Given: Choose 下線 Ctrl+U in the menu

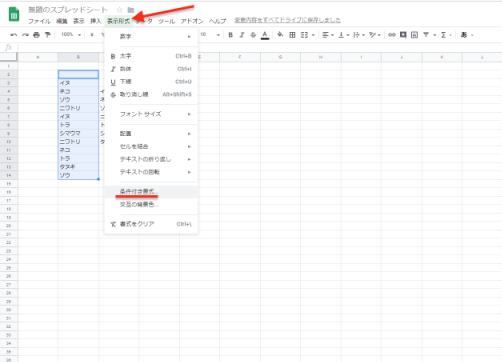Looking at the screenshot, I should pos(151,82).
